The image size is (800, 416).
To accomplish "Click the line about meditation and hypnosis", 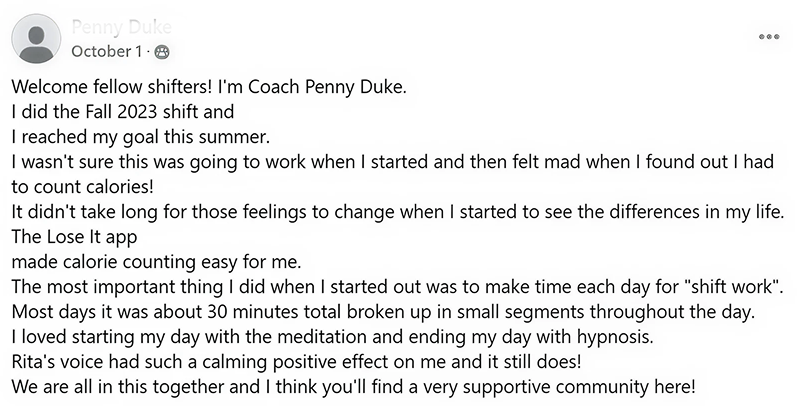I will click(x=332, y=337).
